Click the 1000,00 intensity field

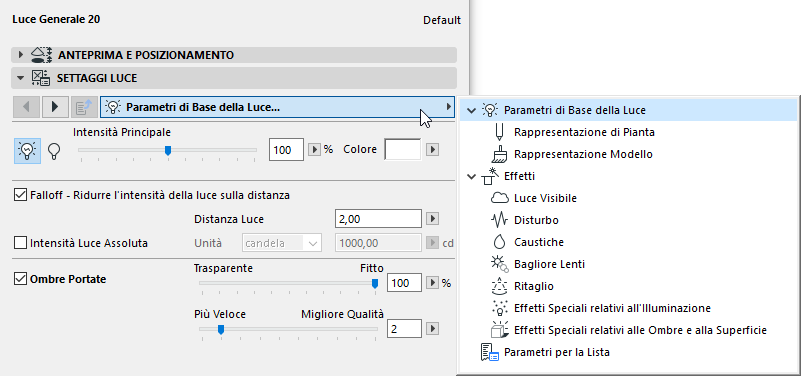coord(378,243)
